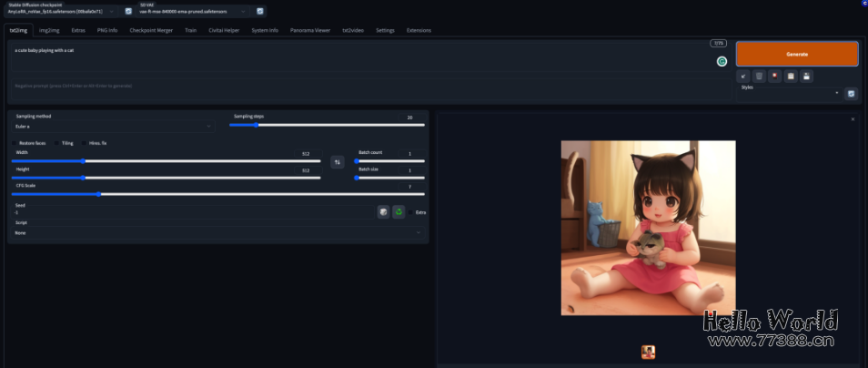Click the arrow icon to read last generation parameters
The width and height of the screenshot is (868, 368).
pos(743,76)
